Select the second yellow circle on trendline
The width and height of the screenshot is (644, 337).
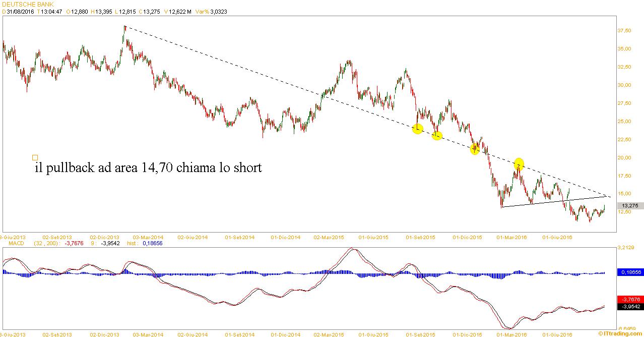(x=437, y=135)
